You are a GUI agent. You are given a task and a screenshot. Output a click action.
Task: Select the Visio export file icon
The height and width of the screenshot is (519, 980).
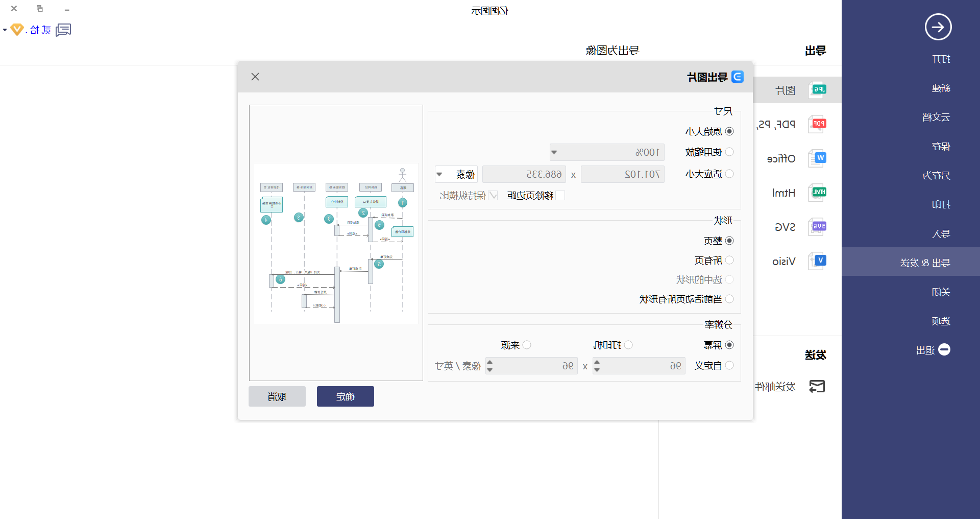[818, 261]
